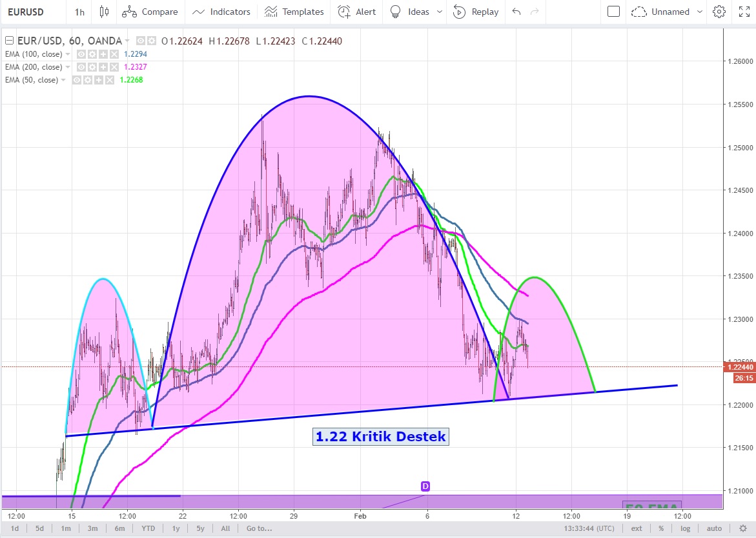Viewport: 756px width, 538px height.
Task: Collapse the EUR/USD legend box
Action: [9, 41]
